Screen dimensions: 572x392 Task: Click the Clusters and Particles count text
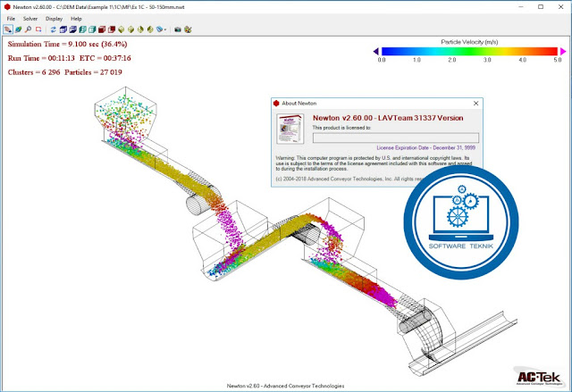pos(65,72)
